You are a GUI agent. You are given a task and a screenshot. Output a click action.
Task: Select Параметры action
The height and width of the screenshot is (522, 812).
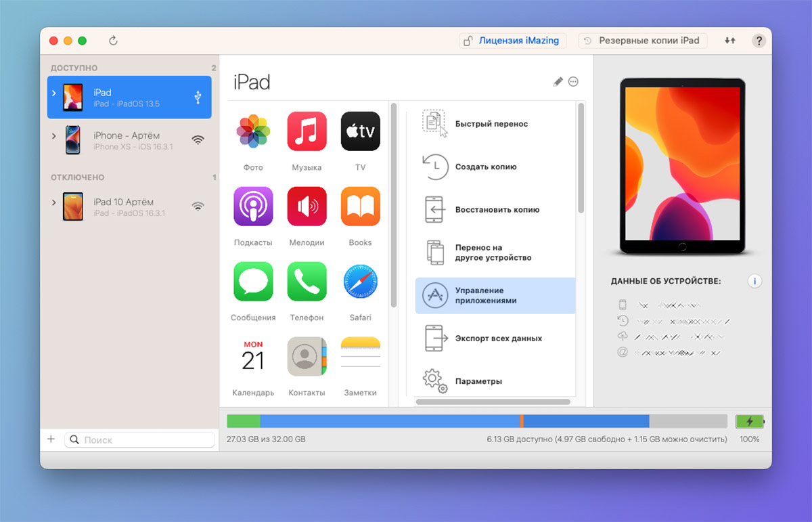pyautogui.click(x=495, y=381)
